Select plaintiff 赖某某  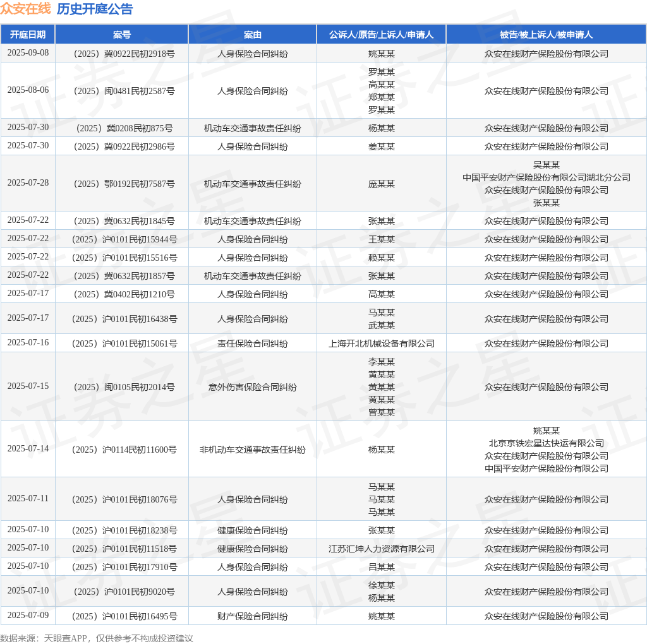pos(381,258)
